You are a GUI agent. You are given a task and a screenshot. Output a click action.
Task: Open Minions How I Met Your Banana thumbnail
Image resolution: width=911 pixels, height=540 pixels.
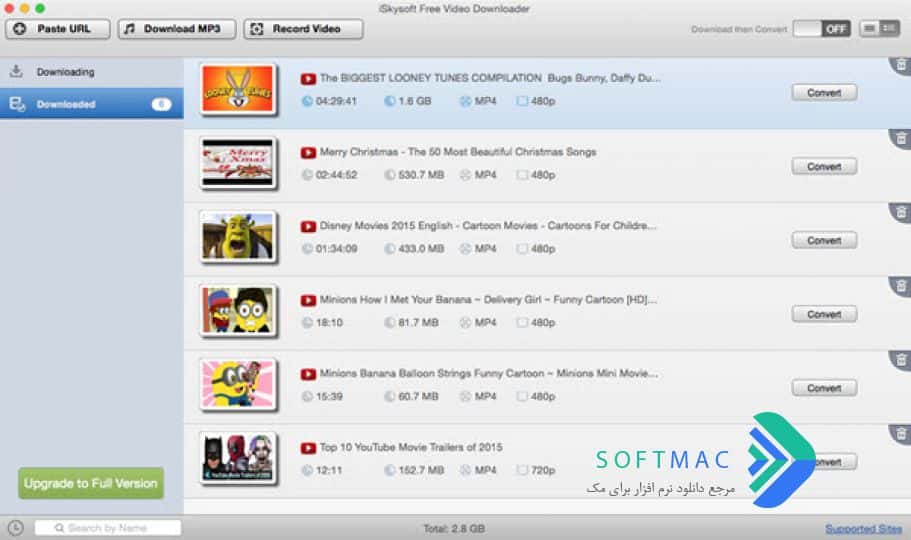[x=238, y=310]
